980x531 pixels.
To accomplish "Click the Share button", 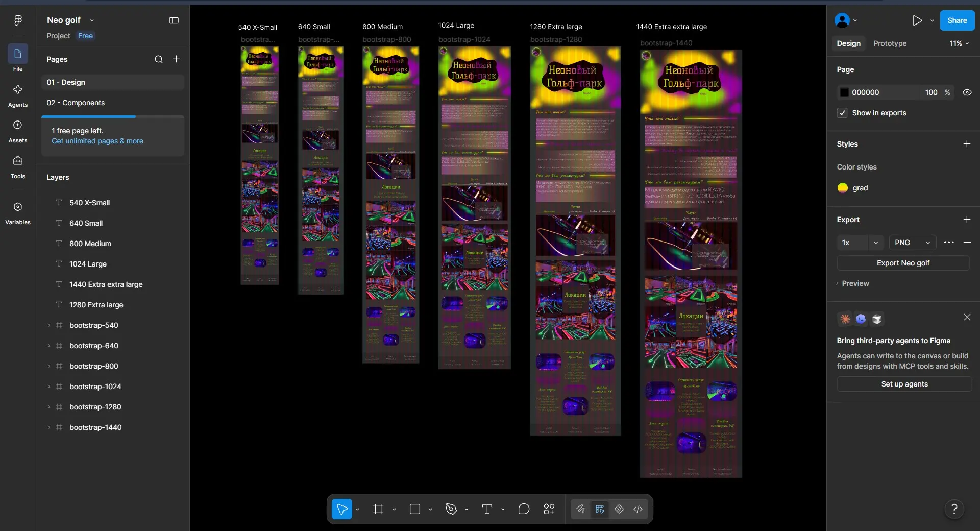I will 957,20.
